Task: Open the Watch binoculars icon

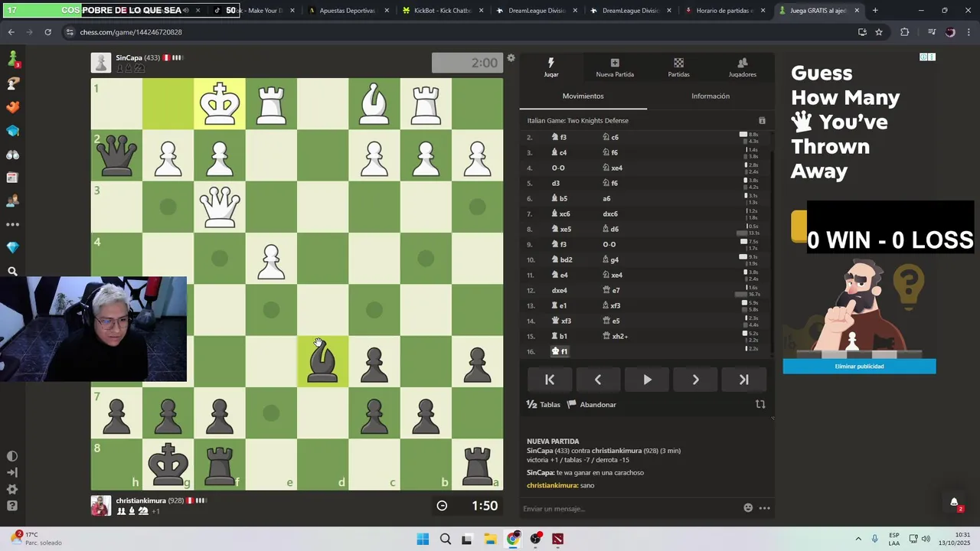Action: coord(12,154)
